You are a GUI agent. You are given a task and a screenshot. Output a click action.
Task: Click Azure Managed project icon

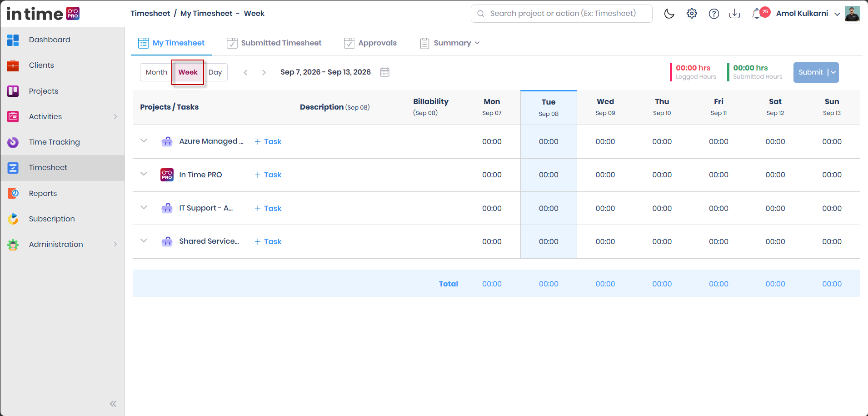pos(167,141)
